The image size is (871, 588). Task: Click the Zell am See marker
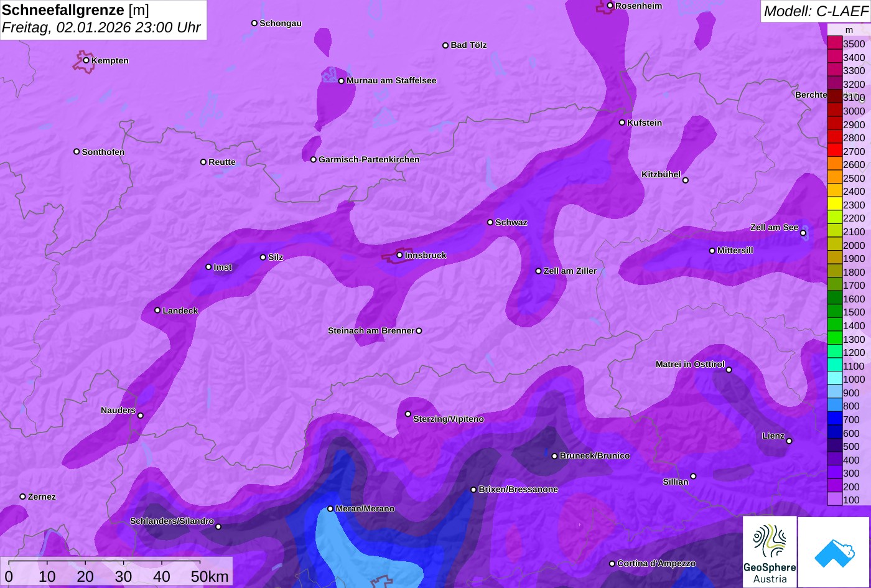(x=803, y=233)
